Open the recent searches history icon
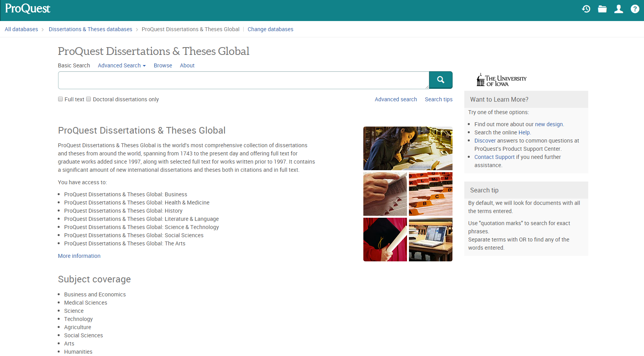 pos(586,9)
